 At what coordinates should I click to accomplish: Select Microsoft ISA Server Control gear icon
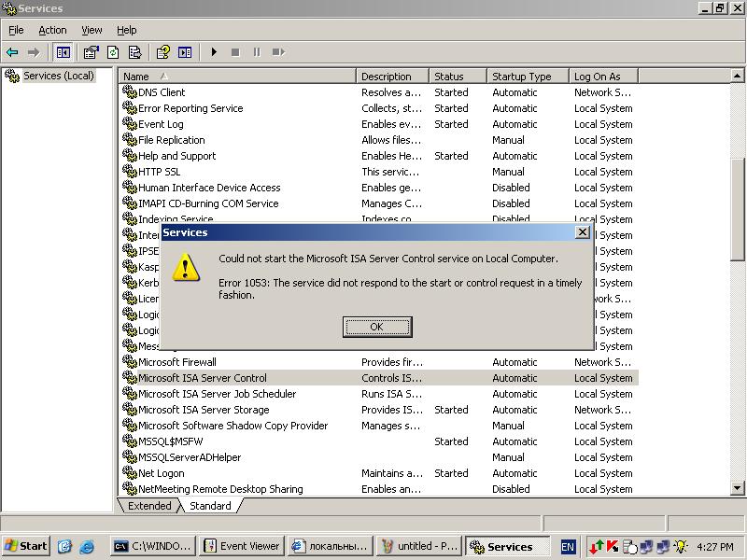129,377
